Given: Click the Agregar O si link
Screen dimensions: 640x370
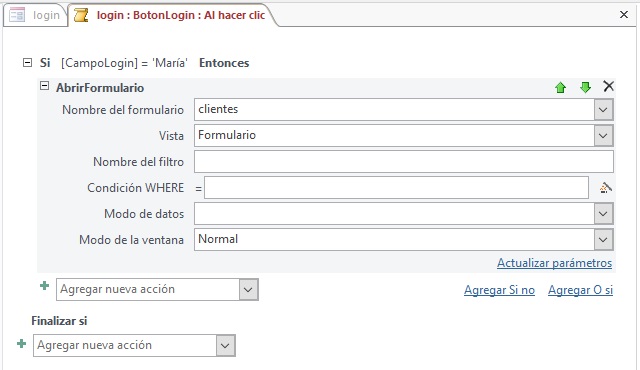Looking at the screenshot, I should (580, 290).
